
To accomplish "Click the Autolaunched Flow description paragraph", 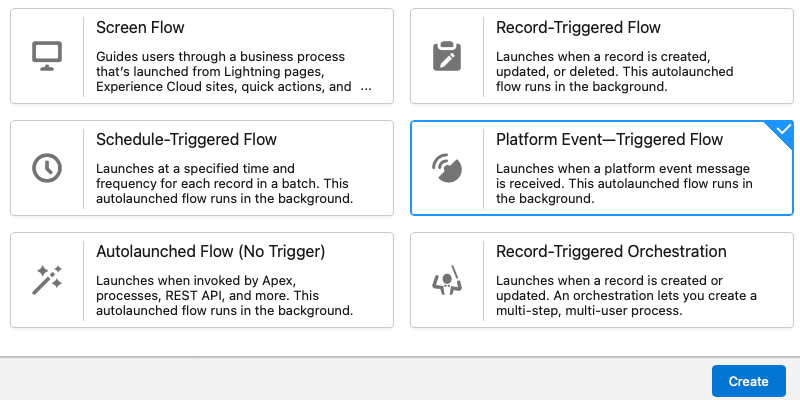I will click(x=224, y=295).
